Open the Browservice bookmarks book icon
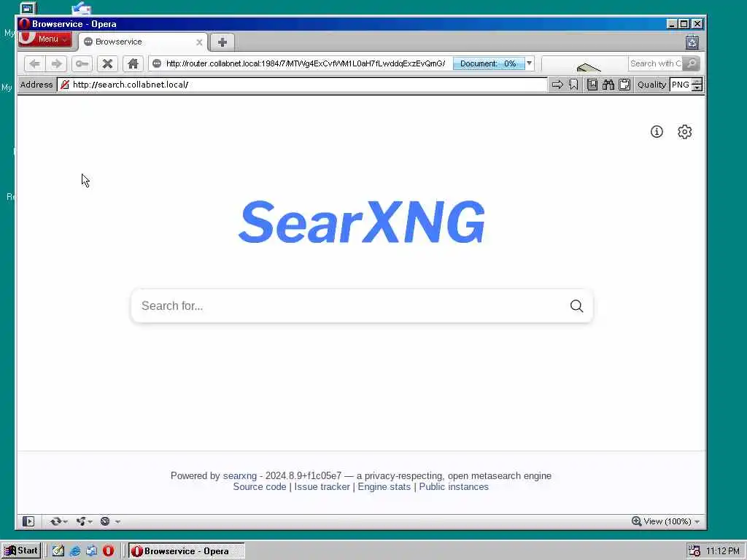The width and height of the screenshot is (747, 560). coord(592,85)
